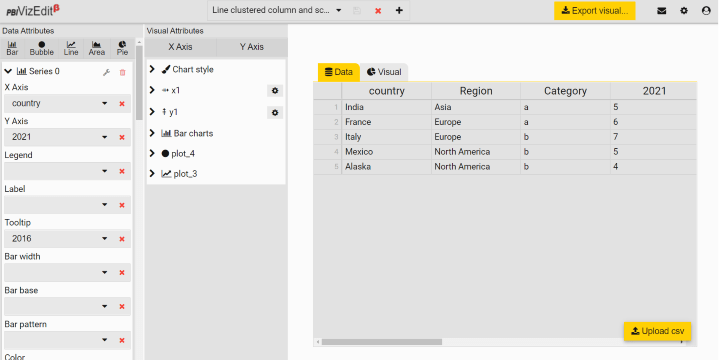Viewport: 727px width, 360px height.
Task: Clear the Bar width field
Action: pos(122,273)
